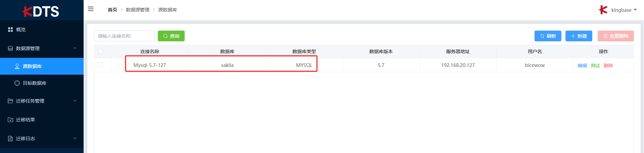Viewport: 644px width, 153px height.
Task: Click the Kingbase user avatar logo
Action: [x=603, y=10]
